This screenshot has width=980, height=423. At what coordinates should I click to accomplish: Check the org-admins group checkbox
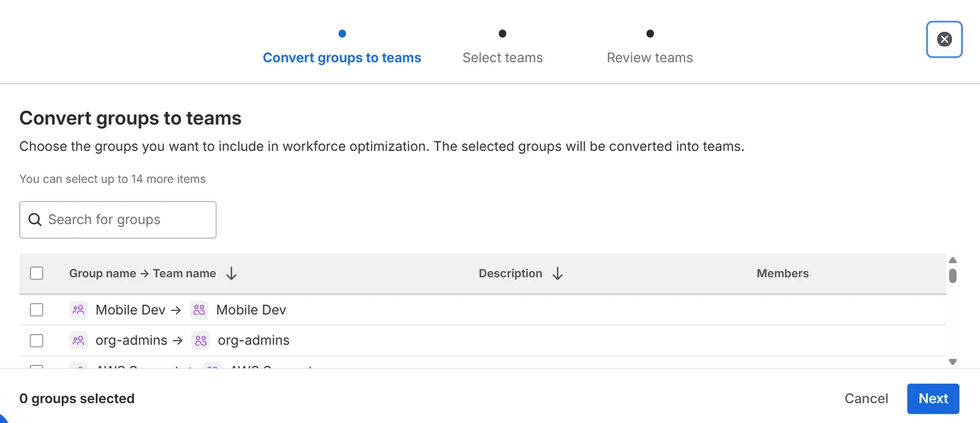(x=37, y=340)
